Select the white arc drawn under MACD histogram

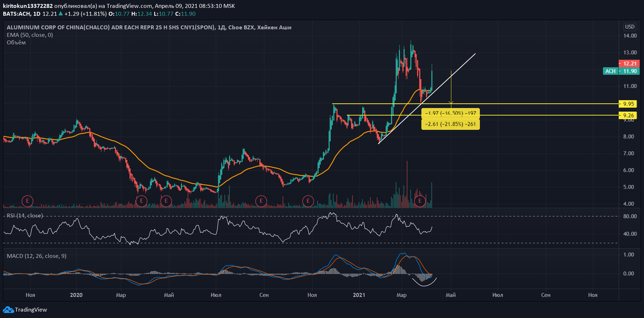pos(423,283)
